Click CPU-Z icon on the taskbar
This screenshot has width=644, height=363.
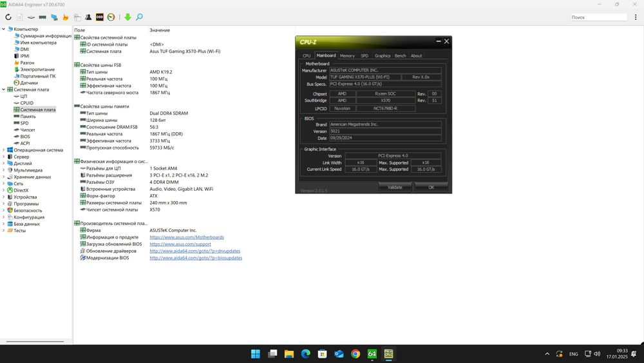tap(388, 354)
